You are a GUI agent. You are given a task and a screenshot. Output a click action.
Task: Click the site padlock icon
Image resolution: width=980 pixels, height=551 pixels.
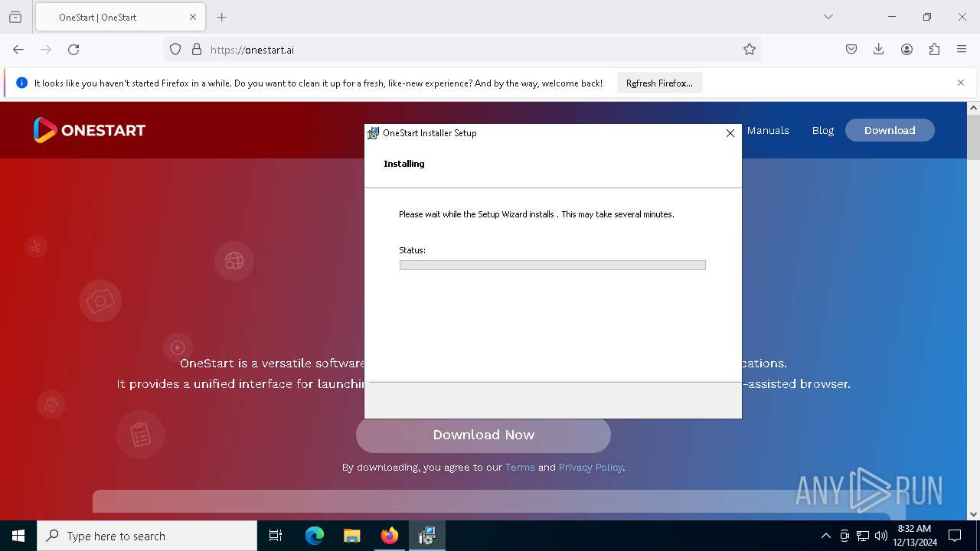point(197,49)
